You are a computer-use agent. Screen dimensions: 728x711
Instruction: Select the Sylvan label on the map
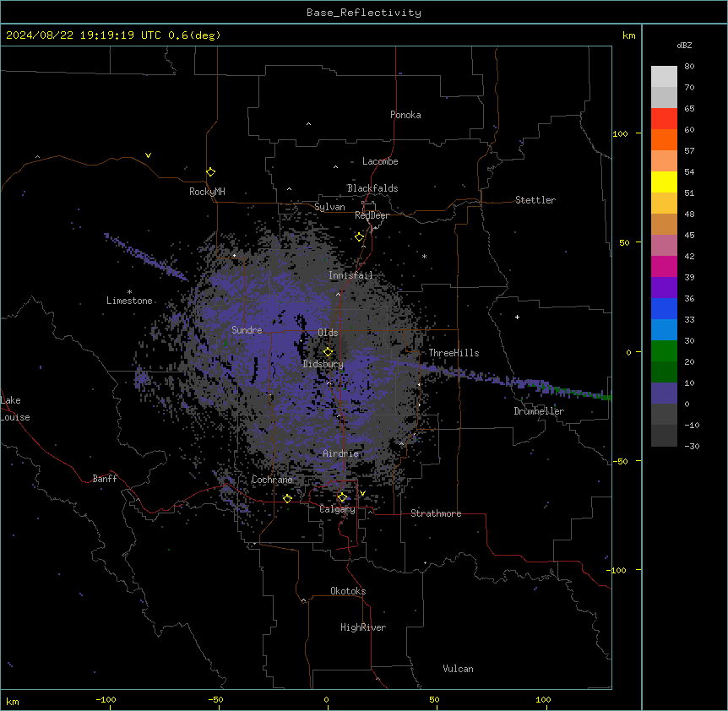click(x=329, y=207)
